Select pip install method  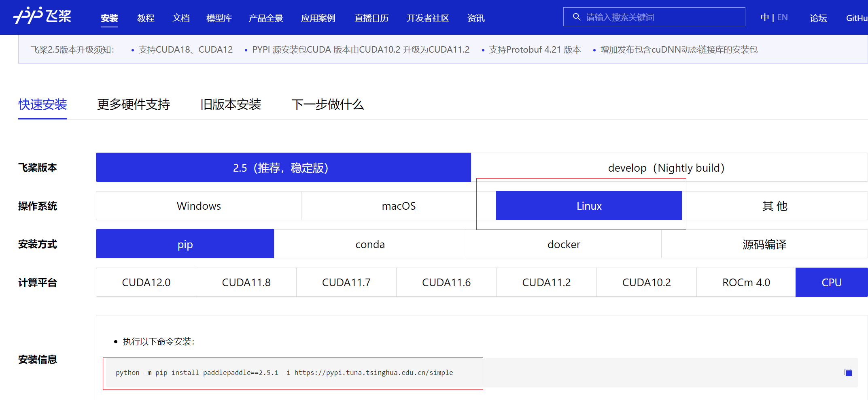coord(185,244)
